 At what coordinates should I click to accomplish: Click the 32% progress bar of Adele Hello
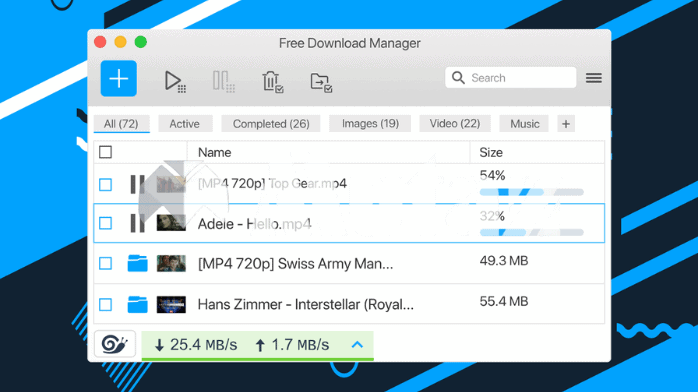(x=532, y=232)
